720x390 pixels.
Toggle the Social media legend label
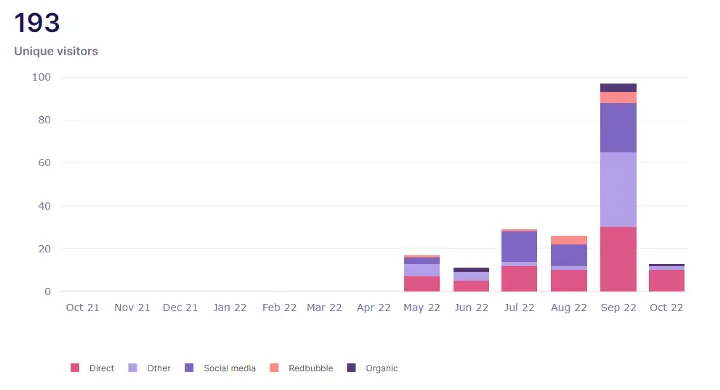230,368
